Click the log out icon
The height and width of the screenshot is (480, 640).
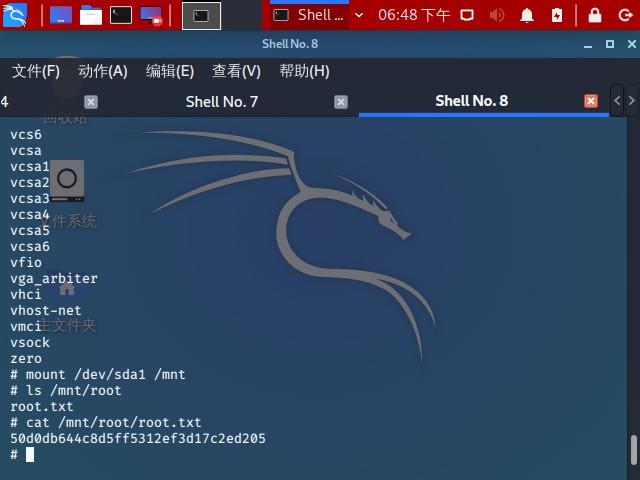pos(625,15)
